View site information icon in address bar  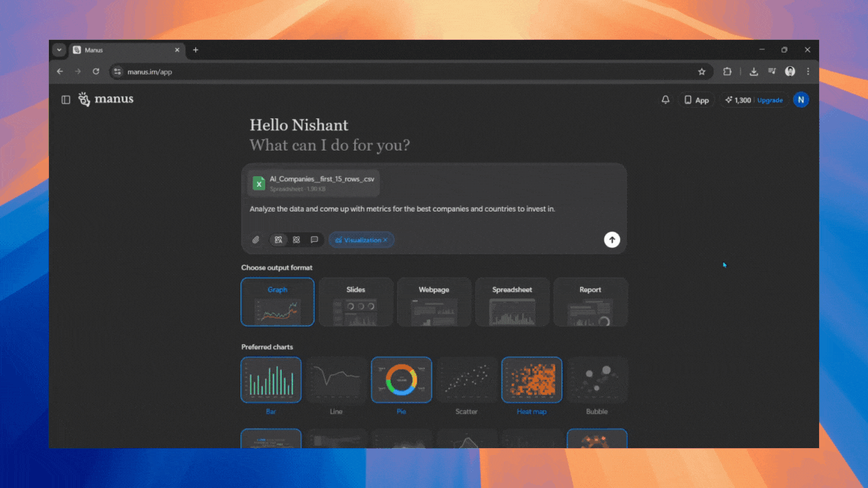pos(118,72)
